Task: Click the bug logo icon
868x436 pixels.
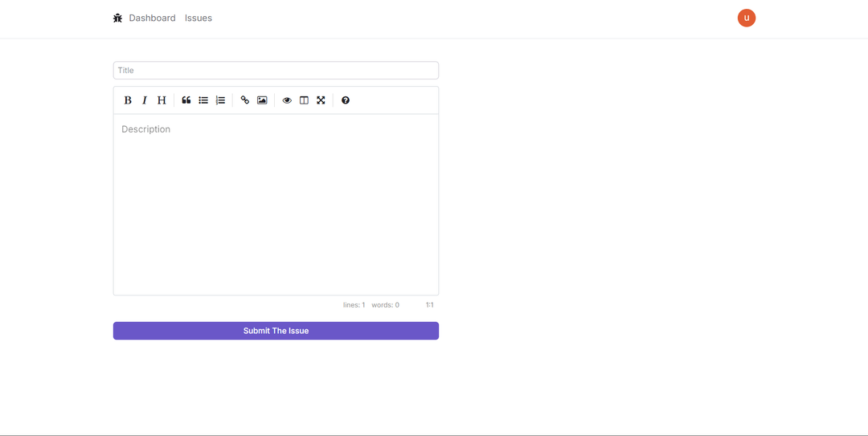Action: 117,18
